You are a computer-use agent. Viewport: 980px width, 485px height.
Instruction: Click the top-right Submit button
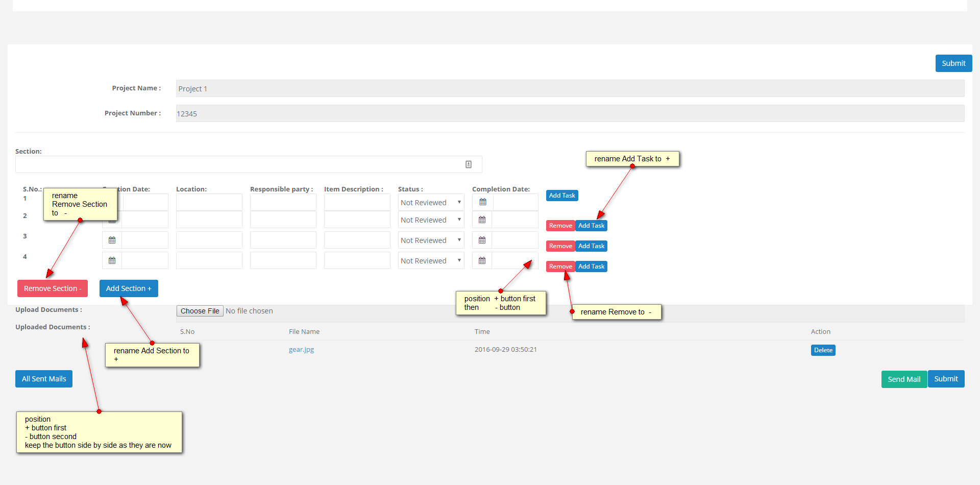pyautogui.click(x=953, y=63)
